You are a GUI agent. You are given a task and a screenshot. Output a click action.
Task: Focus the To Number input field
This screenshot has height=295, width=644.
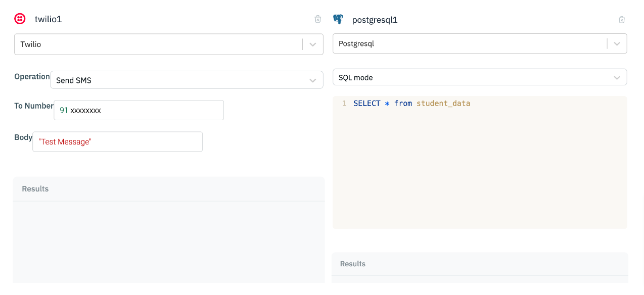(139, 110)
